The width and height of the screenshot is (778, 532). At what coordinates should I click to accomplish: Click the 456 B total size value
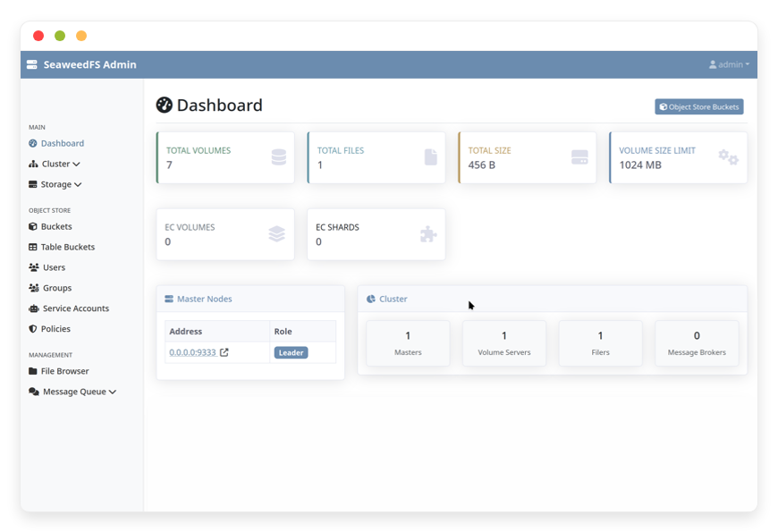[481, 165]
